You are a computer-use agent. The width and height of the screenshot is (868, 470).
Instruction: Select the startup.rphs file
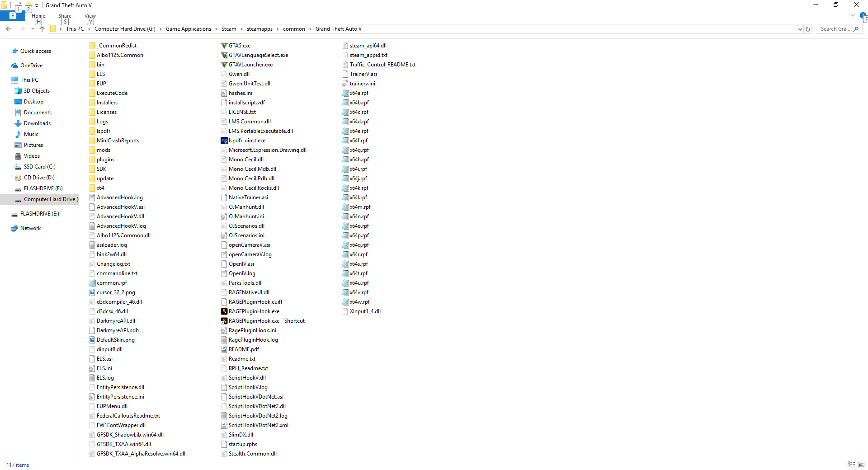coord(239,444)
